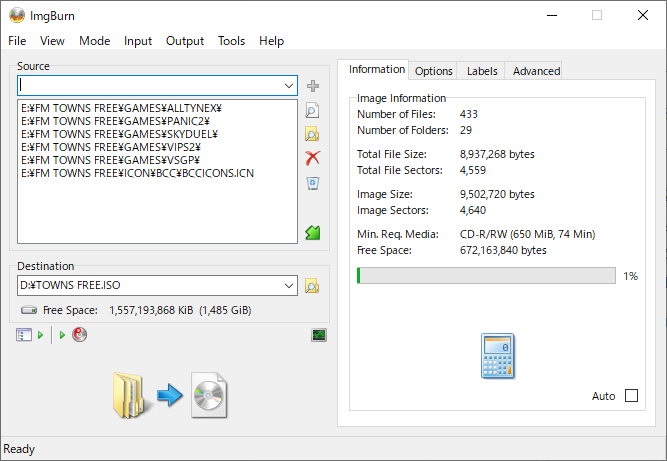Enable the Auto checkbox
Image resolution: width=667 pixels, height=461 pixels.
click(x=631, y=396)
